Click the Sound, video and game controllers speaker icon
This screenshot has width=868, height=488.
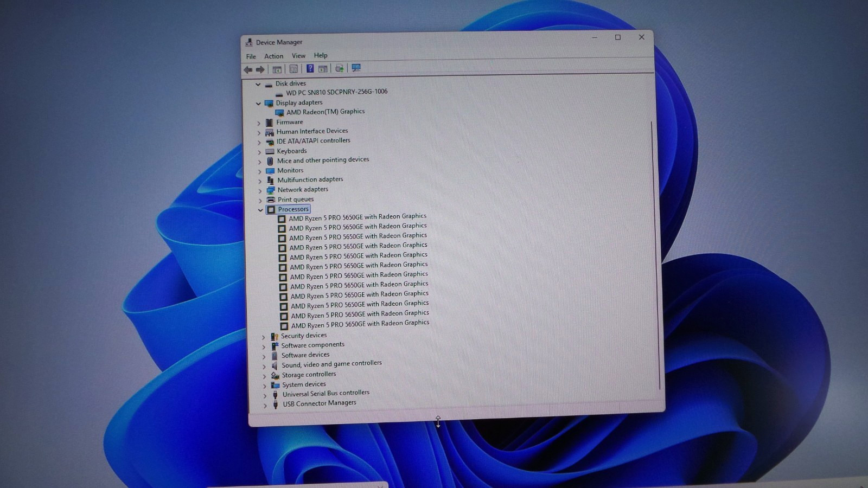coord(275,366)
